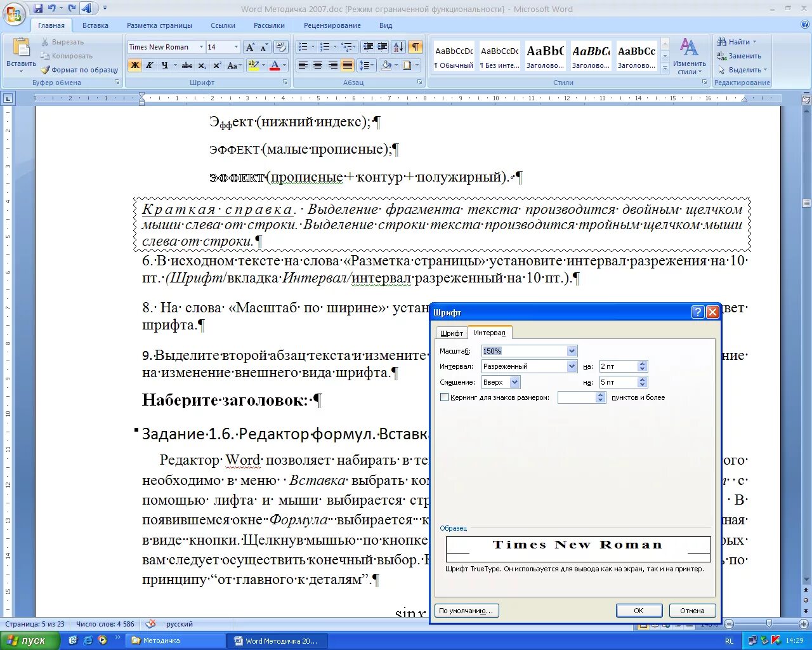Click the Вставить paste clipboard icon
This screenshot has height=650, width=812.
click(21, 48)
